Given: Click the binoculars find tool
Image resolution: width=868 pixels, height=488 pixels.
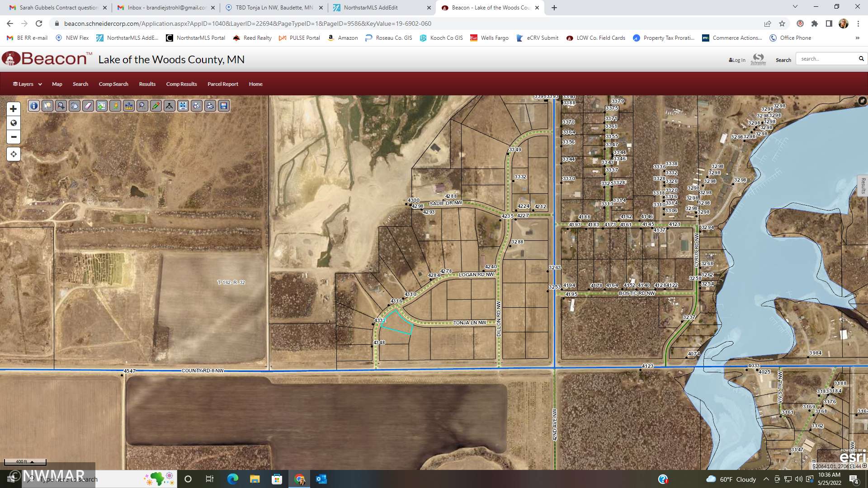Looking at the screenshot, I should pyautogui.click(x=197, y=106).
